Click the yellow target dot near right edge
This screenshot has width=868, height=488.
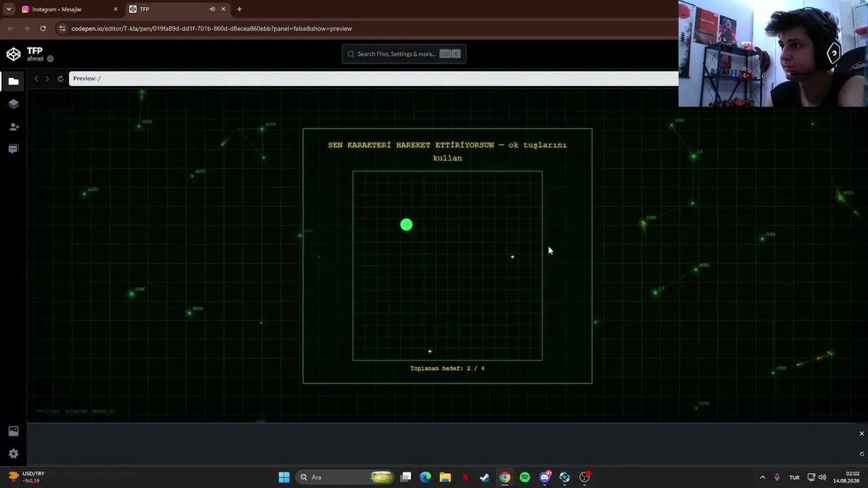click(x=513, y=257)
